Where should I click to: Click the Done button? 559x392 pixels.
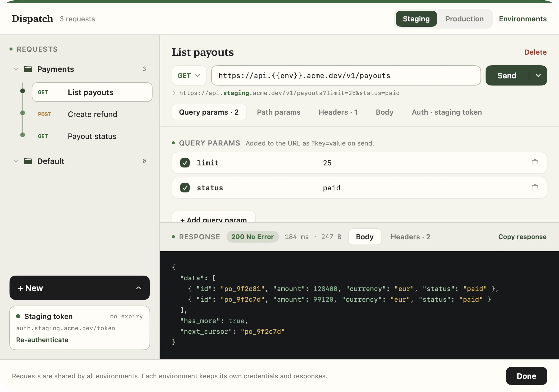click(x=526, y=376)
